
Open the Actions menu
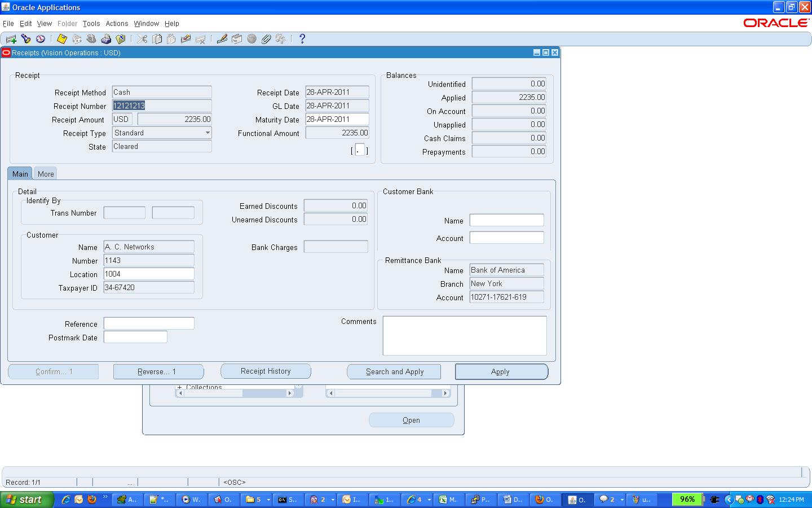pos(117,24)
